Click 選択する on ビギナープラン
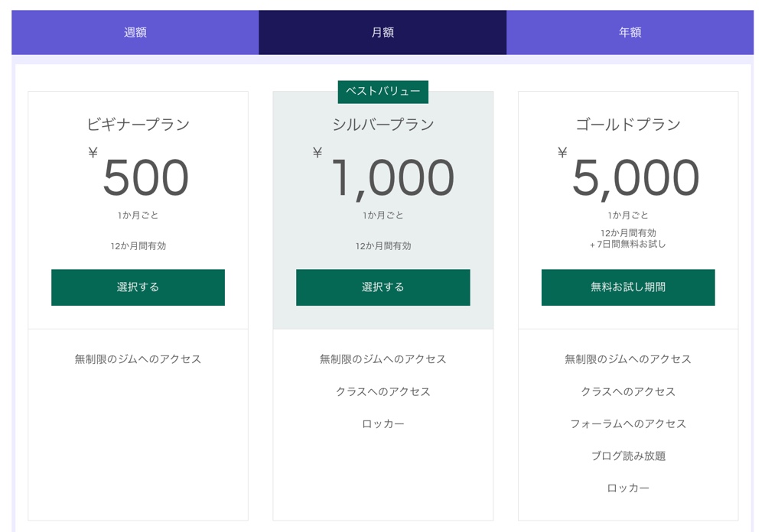Viewport: 765px width, 532px height. [x=138, y=287]
